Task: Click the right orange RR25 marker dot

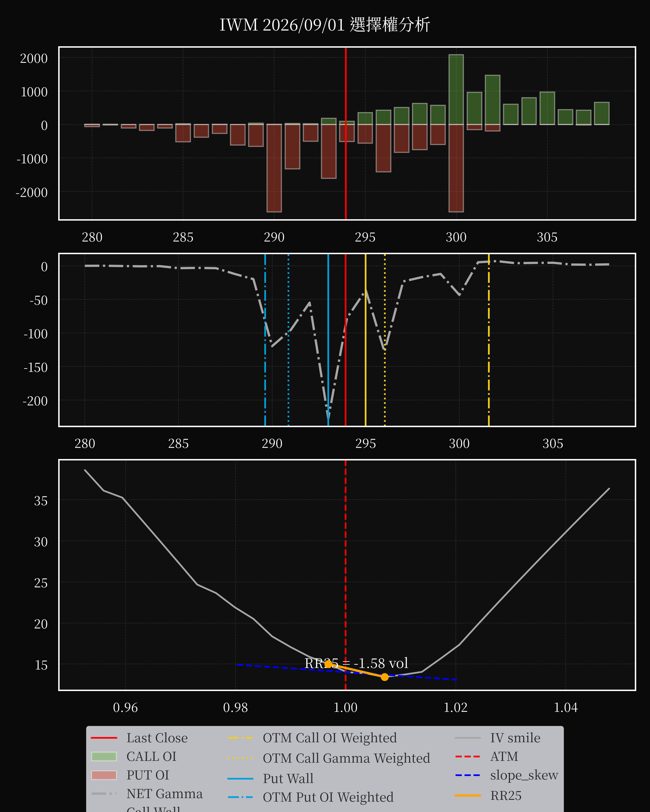Action: 384,677
